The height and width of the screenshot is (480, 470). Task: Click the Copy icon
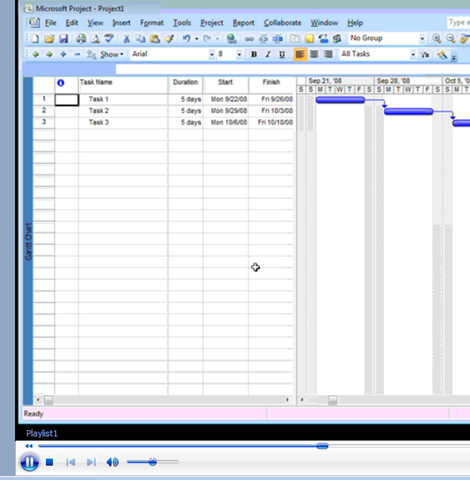[x=141, y=39]
